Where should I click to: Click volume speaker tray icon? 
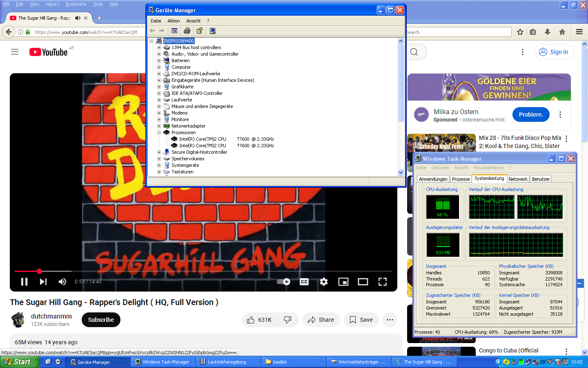(x=550, y=362)
